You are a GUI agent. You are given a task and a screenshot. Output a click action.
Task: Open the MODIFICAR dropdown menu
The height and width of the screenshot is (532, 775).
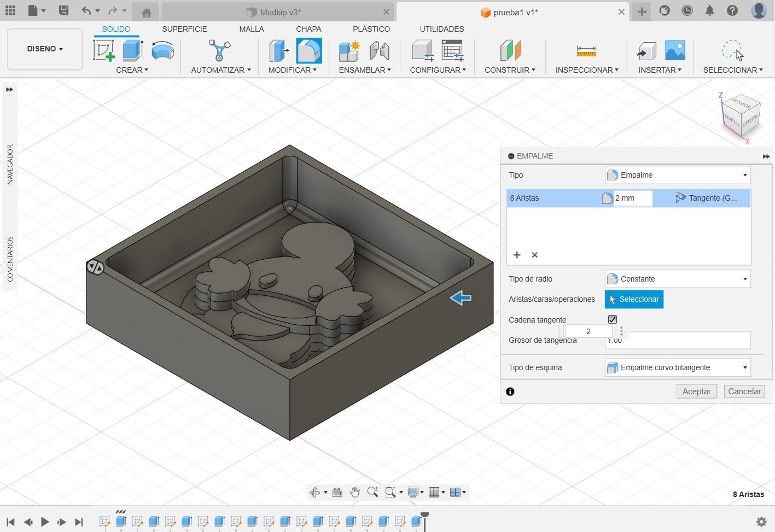point(292,70)
